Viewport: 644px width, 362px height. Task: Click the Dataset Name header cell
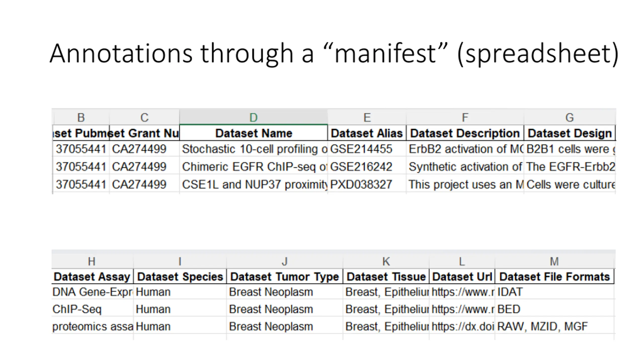(253, 133)
